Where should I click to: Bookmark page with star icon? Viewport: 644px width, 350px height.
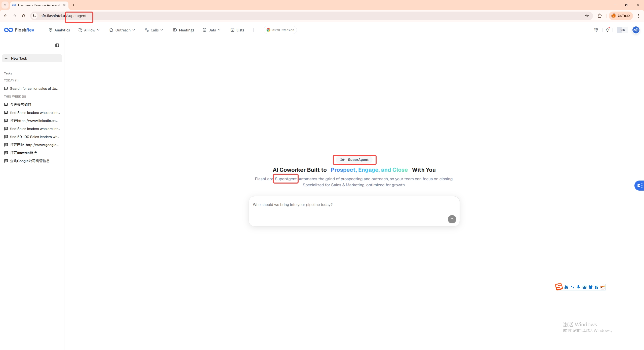pyautogui.click(x=587, y=16)
